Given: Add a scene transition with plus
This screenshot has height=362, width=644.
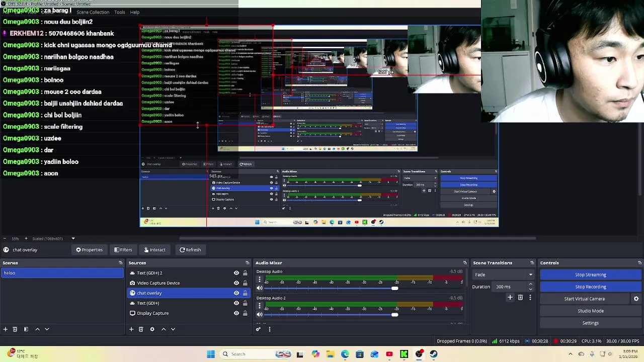Looking at the screenshot, I should [x=510, y=298].
